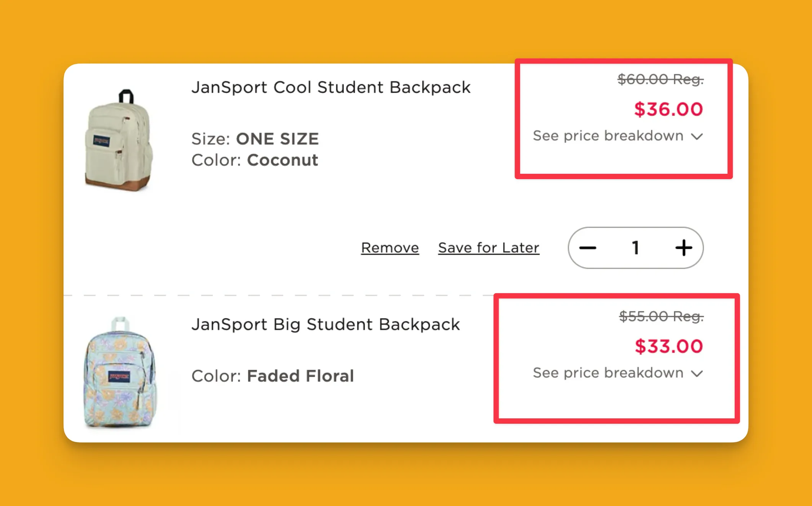Image resolution: width=812 pixels, height=506 pixels.
Task: Open the JanSport Big Student Backpack title
Action: point(326,325)
